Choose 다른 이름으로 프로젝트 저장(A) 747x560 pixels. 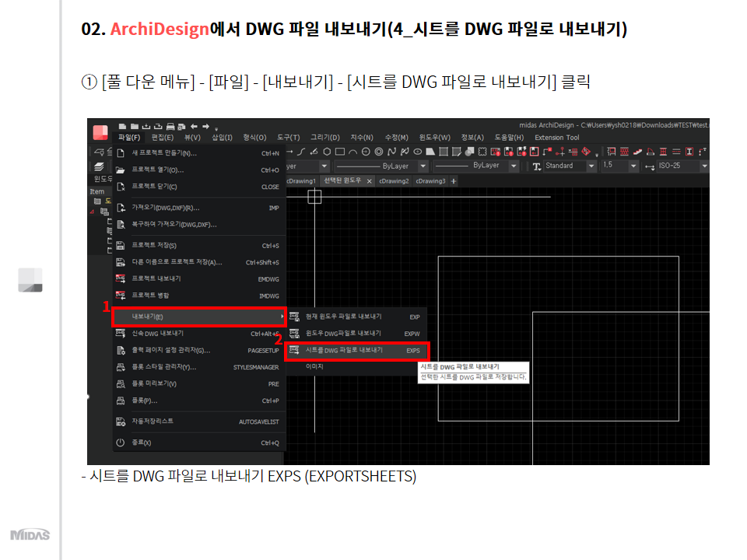pos(200,262)
